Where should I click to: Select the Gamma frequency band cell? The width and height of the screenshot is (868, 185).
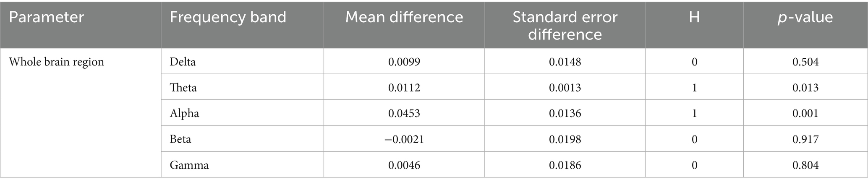(x=189, y=165)
